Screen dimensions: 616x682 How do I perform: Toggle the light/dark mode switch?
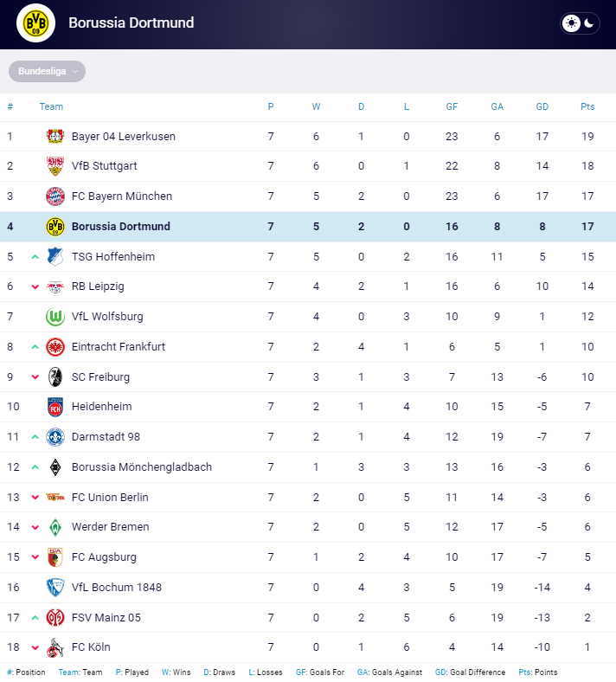(x=580, y=23)
